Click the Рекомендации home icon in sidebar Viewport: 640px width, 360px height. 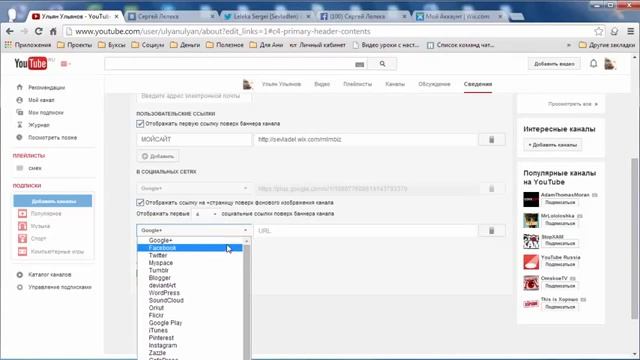[20, 87]
